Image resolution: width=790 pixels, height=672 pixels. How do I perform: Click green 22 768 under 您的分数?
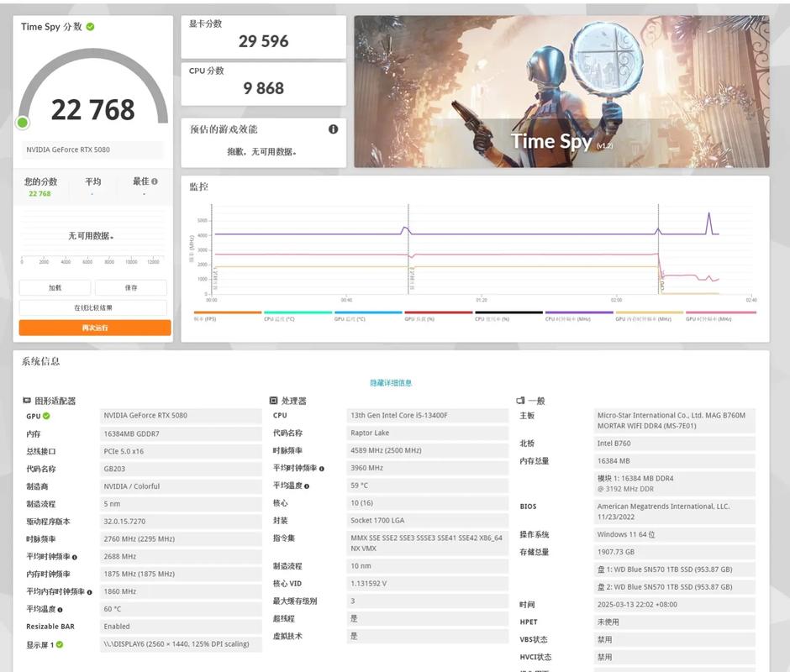[x=39, y=193]
